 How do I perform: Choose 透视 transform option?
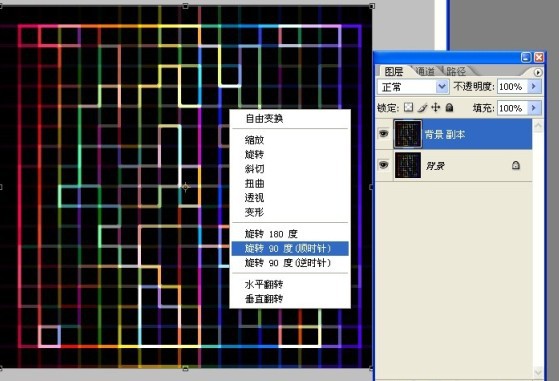[x=254, y=198]
